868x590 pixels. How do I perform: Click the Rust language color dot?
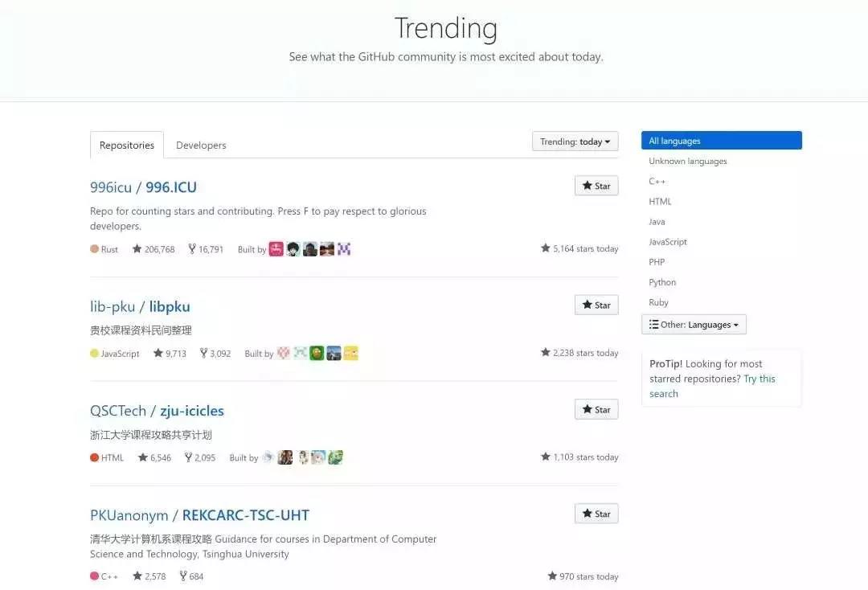pos(94,249)
